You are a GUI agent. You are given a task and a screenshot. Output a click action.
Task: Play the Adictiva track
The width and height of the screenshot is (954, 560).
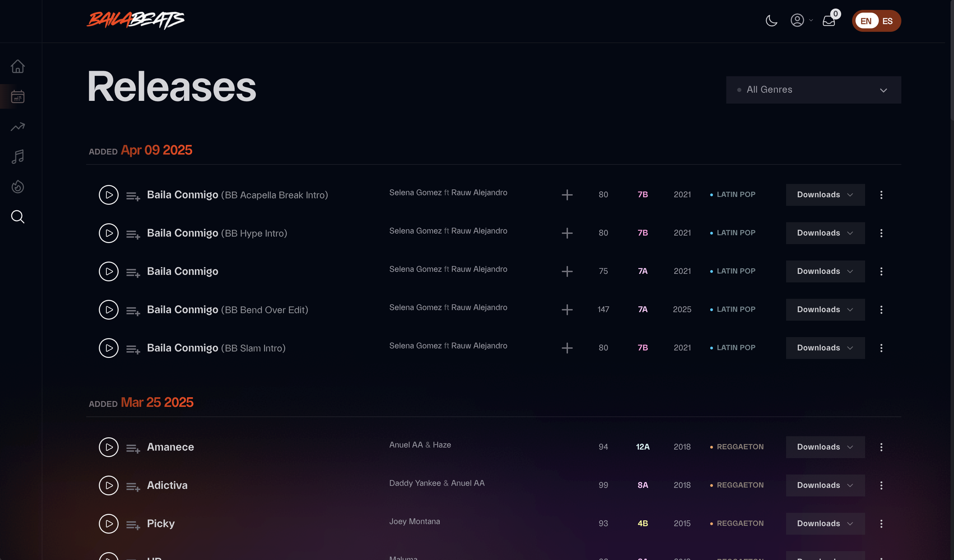(109, 485)
